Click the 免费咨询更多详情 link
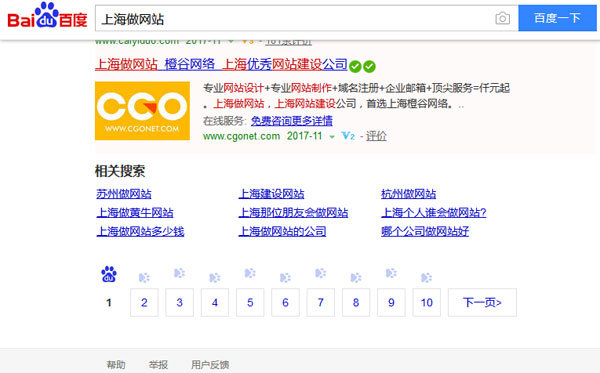The image size is (600, 373). [x=292, y=121]
